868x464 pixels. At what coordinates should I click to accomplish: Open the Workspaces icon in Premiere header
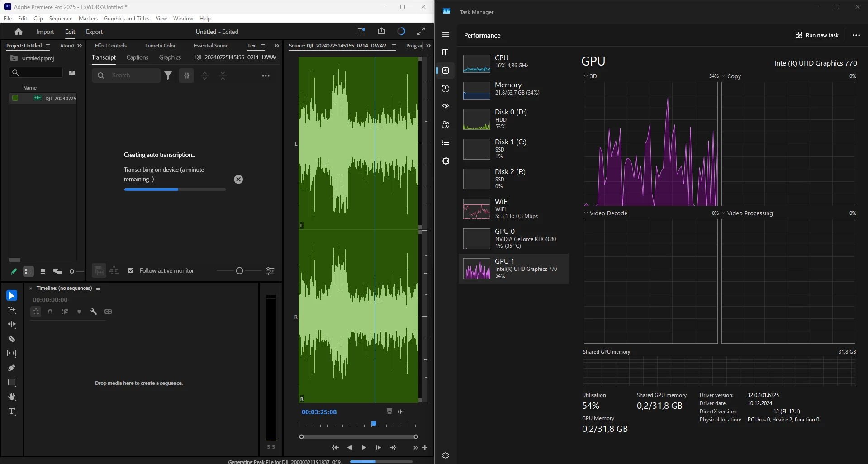[x=361, y=31]
